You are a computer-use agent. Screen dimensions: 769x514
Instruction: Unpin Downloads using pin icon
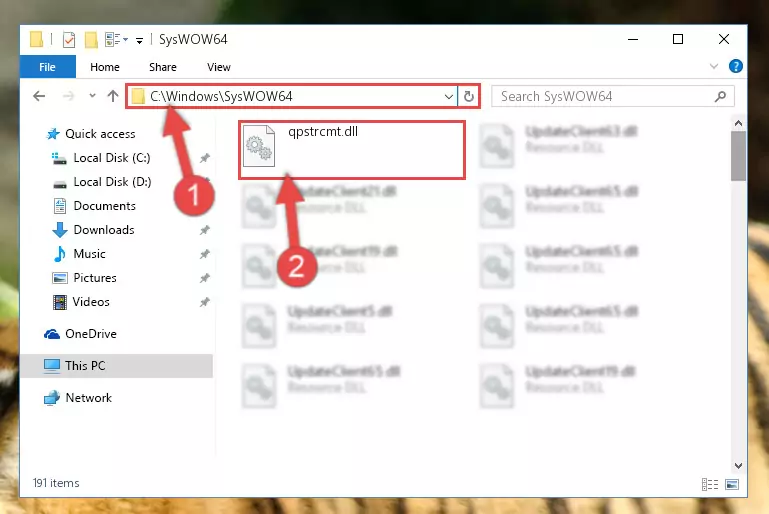tap(205, 230)
